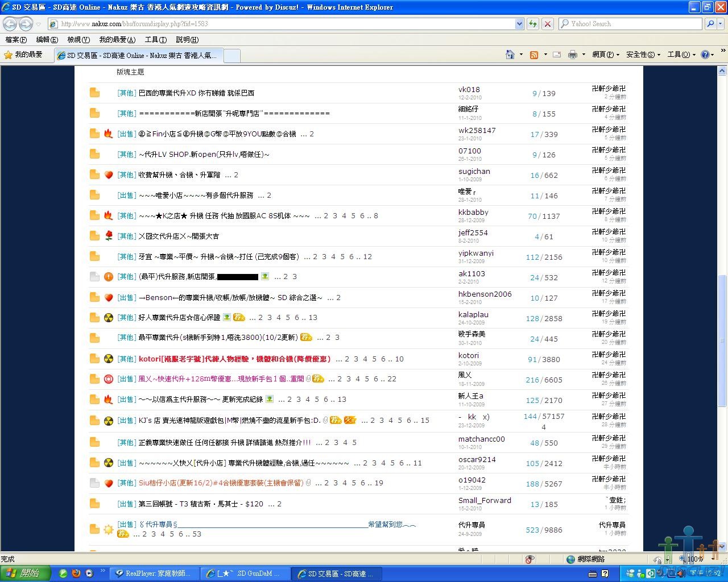Select the SD 交易區 browser tab
Image resolution: width=728 pixels, height=582 pixels.
coord(139,55)
